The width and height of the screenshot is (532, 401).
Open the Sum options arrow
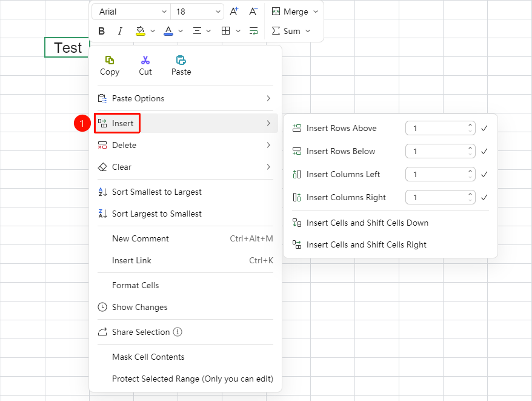[308, 32]
